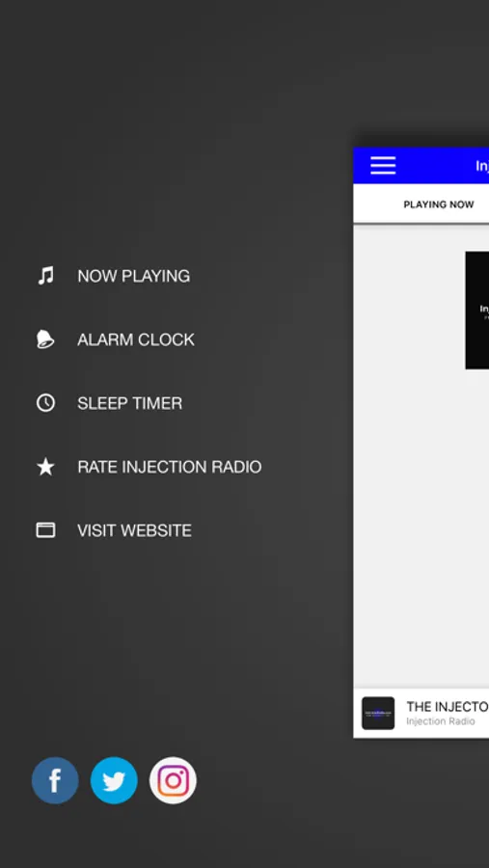Open ALARM CLOCK menu entry
The height and width of the screenshot is (868, 489).
coord(136,339)
